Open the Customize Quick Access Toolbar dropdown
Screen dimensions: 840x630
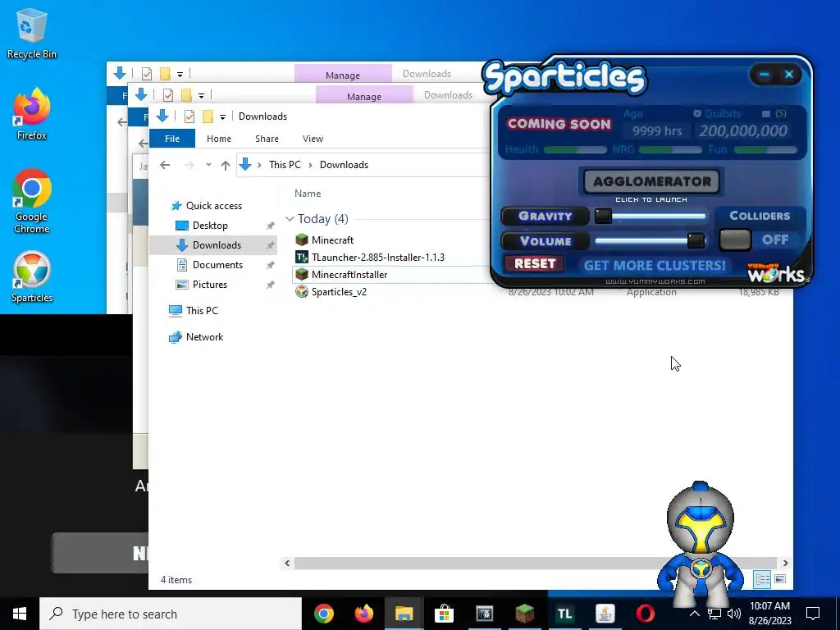click(222, 116)
